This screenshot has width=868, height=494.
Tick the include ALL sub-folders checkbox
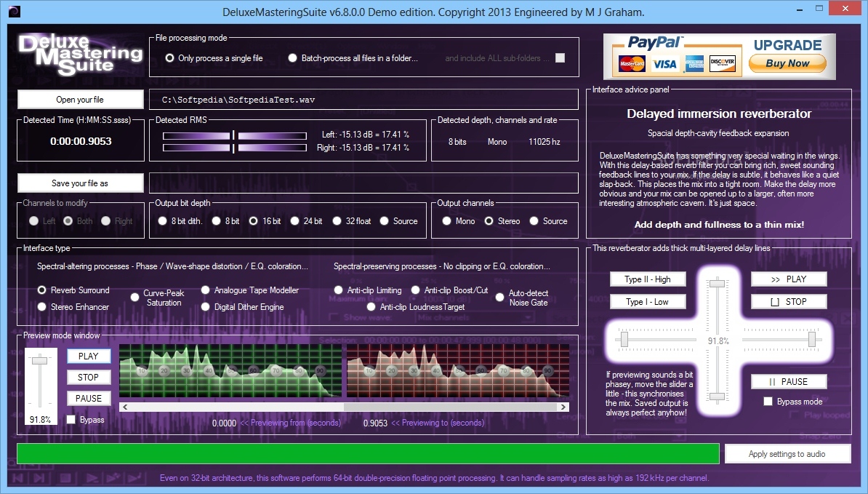[x=560, y=58]
